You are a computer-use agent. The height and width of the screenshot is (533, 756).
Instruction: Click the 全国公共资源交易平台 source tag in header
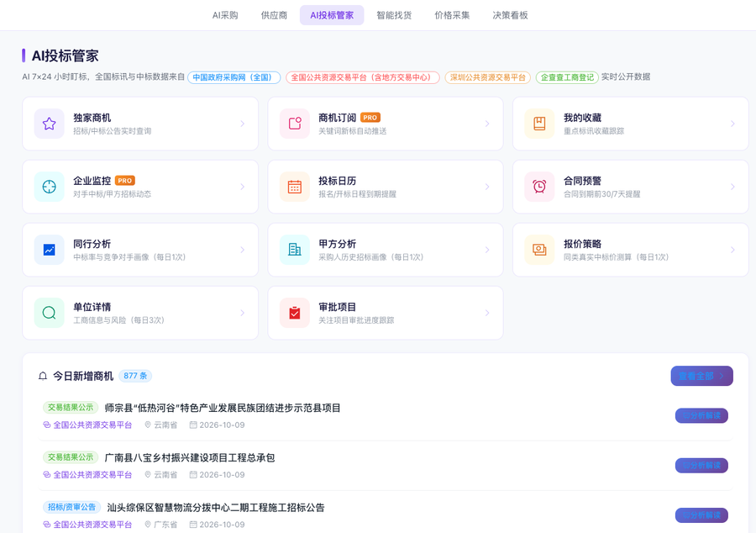(x=363, y=77)
